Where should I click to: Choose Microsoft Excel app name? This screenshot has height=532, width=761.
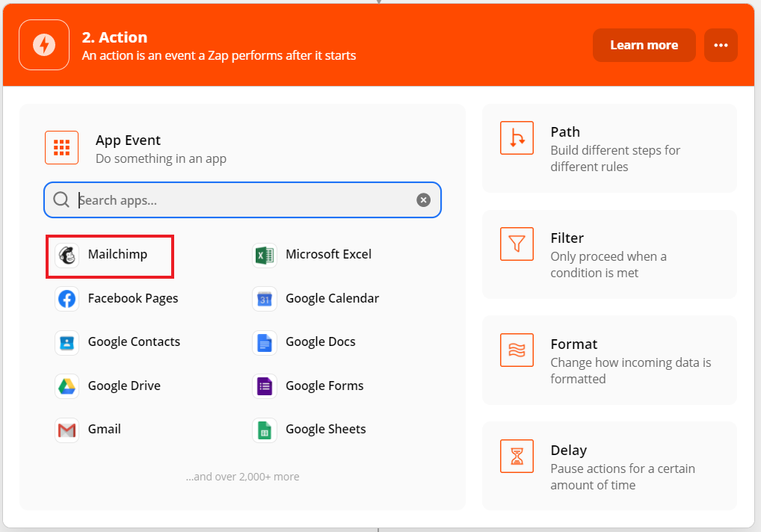click(329, 254)
